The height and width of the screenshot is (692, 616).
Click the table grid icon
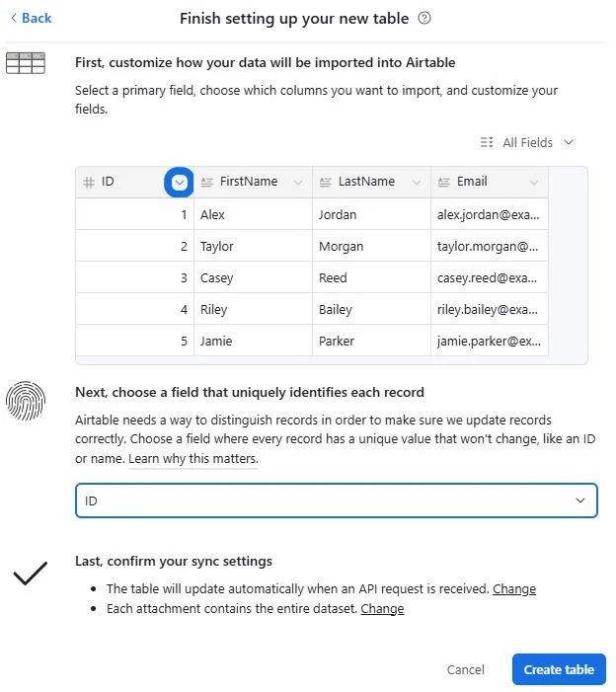pos(26,63)
